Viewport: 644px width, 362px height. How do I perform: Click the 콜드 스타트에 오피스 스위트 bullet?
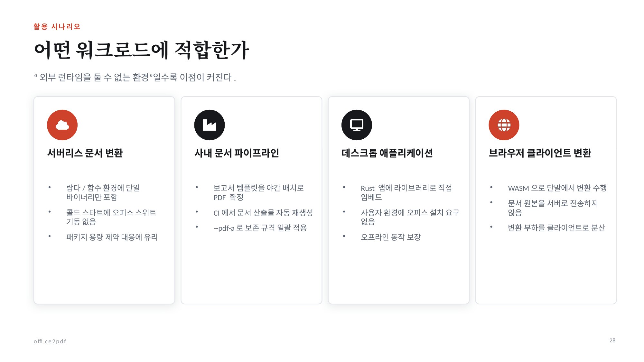111,217
